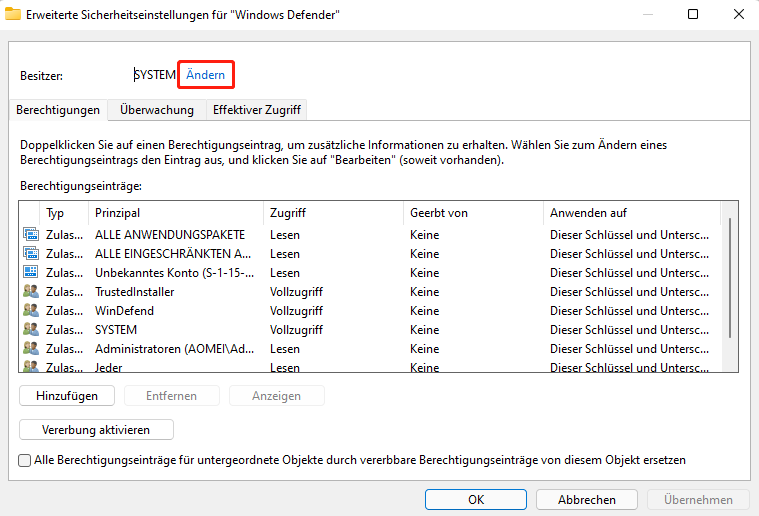Select the ALLE EINGESCHRÄNKTEN A... principal text
759x516 pixels.
(x=173, y=254)
